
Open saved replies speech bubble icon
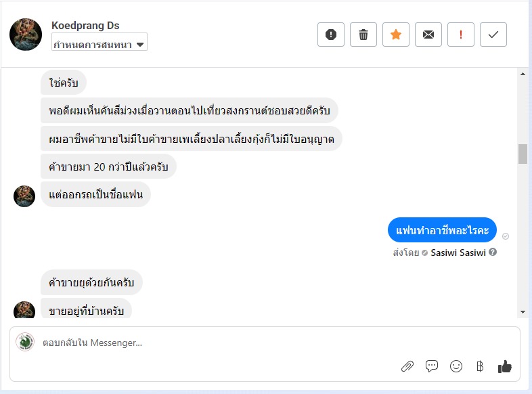(x=432, y=366)
